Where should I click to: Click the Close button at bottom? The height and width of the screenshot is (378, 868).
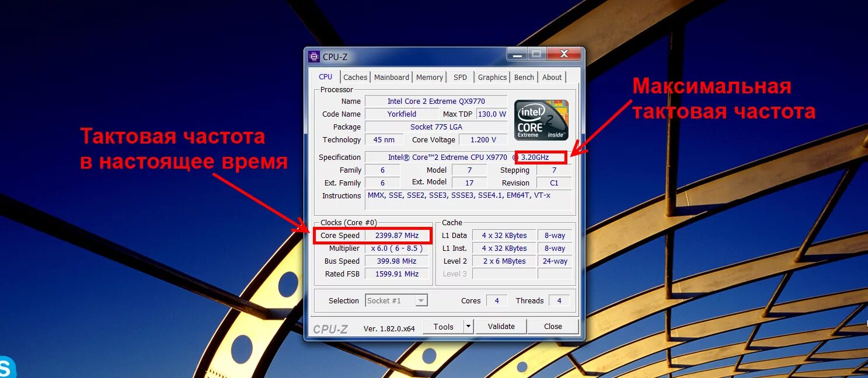point(553,327)
